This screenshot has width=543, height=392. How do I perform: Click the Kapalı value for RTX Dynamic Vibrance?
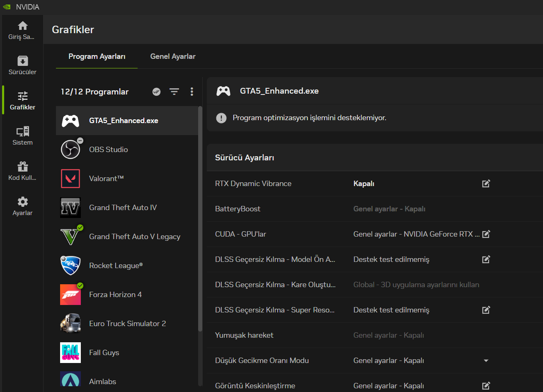pyautogui.click(x=364, y=184)
